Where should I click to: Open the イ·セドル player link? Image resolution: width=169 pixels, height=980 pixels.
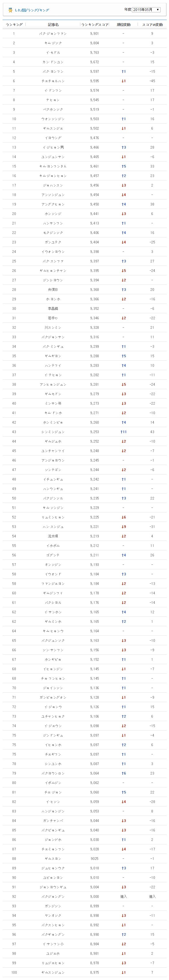tap(54, 52)
